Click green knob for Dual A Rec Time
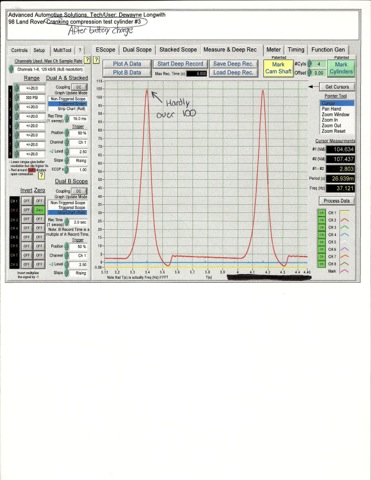 coord(67,118)
